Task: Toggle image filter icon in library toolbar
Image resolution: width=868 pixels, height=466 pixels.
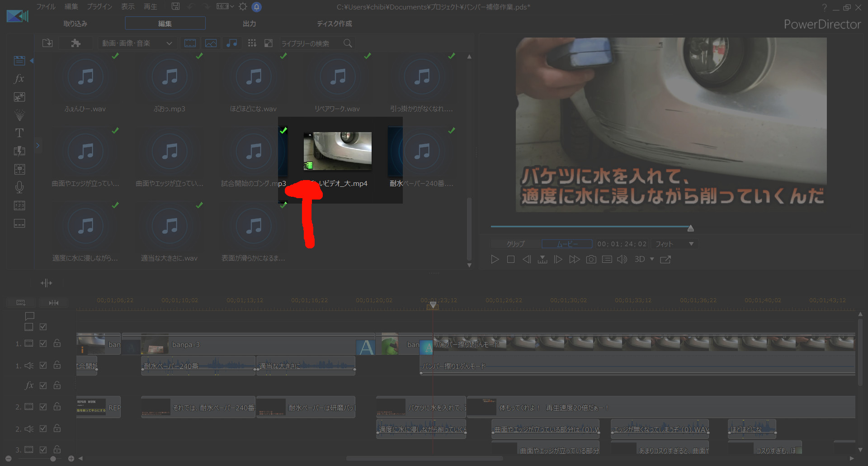Action: pyautogui.click(x=211, y=43)
